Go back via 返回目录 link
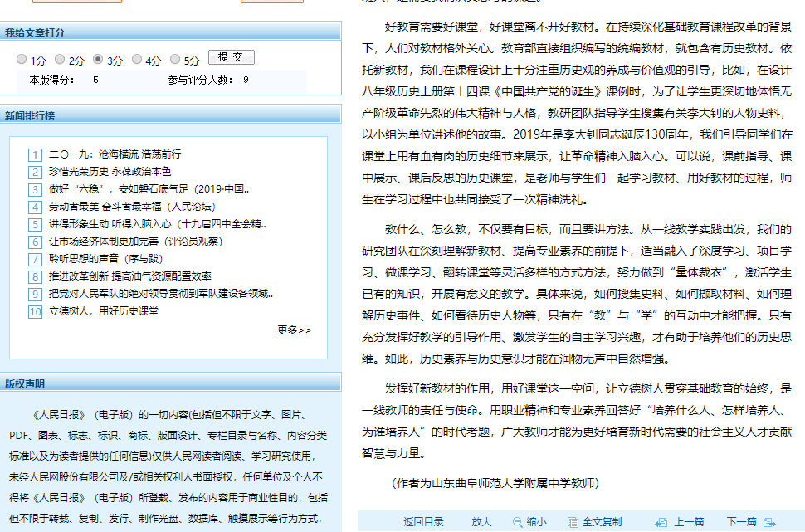This screenshot has height=532, width=805. pyautogui.click(x=423, y=522)
